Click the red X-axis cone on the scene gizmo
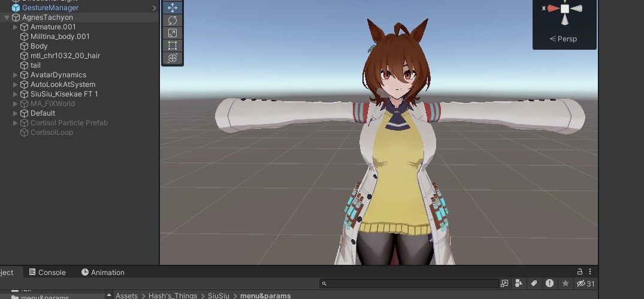This screenshot has height=299, width=644. (553, 8)
